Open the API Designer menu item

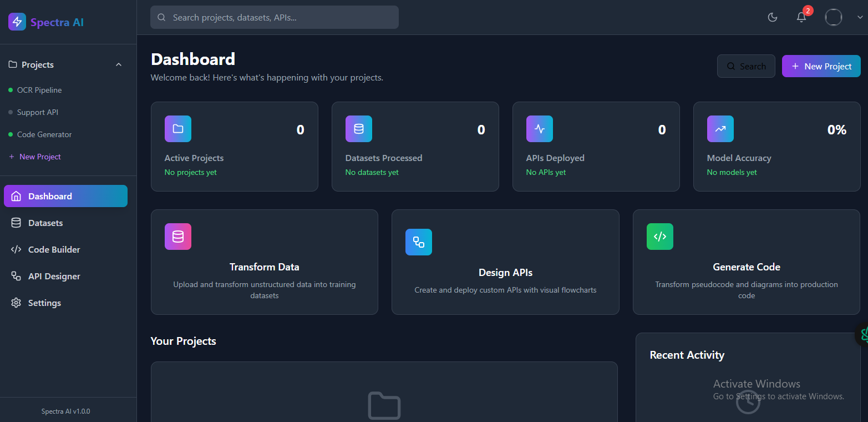65,276
